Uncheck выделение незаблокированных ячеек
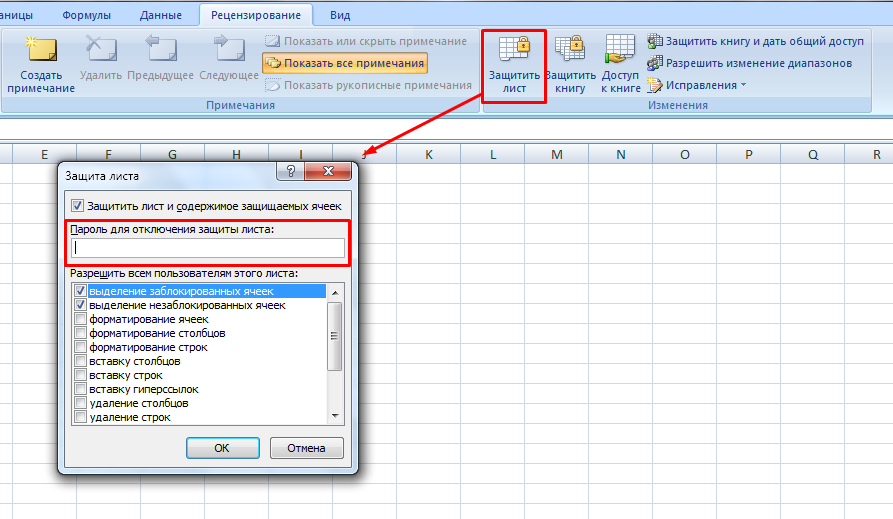The width and height of the screenshot is (893, 519). click(x=80, y=305)
